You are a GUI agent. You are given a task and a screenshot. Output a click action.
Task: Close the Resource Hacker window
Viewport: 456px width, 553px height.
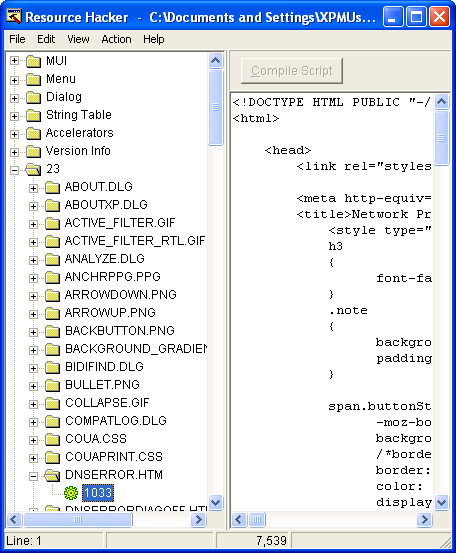point(439,17)
